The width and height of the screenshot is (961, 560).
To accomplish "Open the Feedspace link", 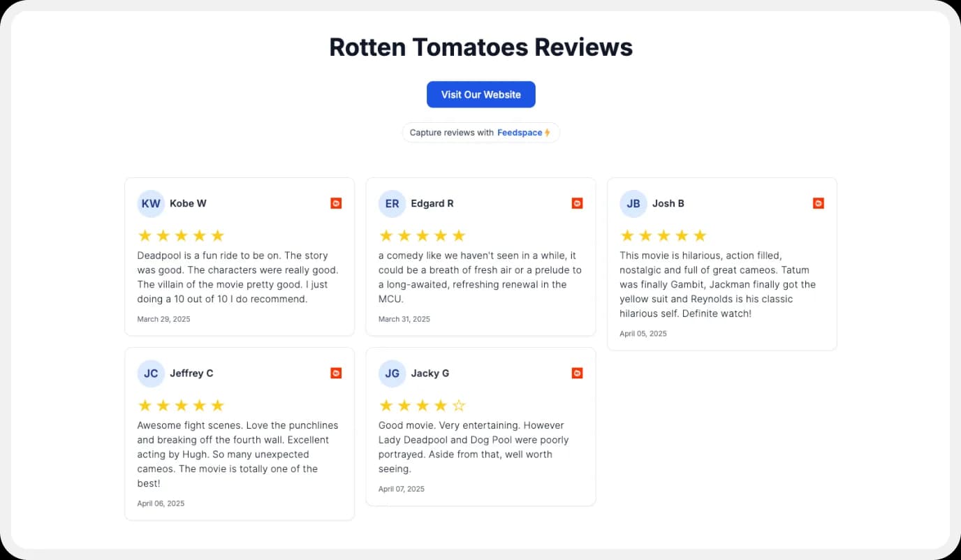I will click(x=520, y=132).
